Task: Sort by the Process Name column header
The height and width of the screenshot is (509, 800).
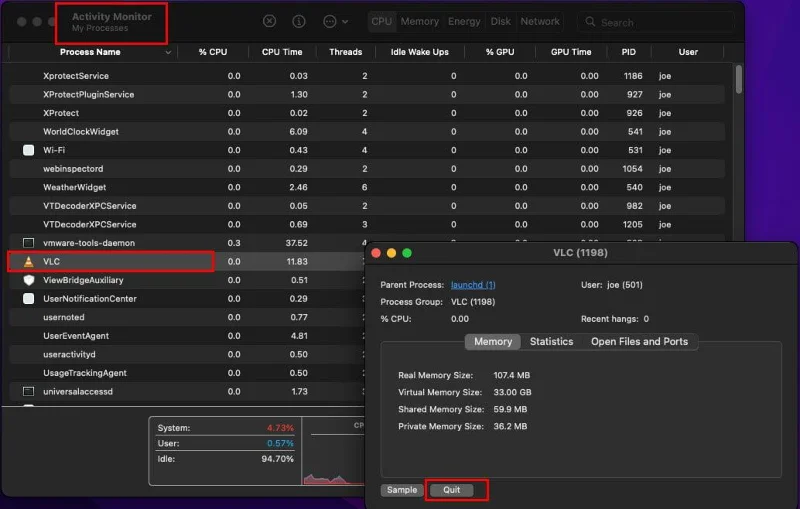Action: coord(92,52)
